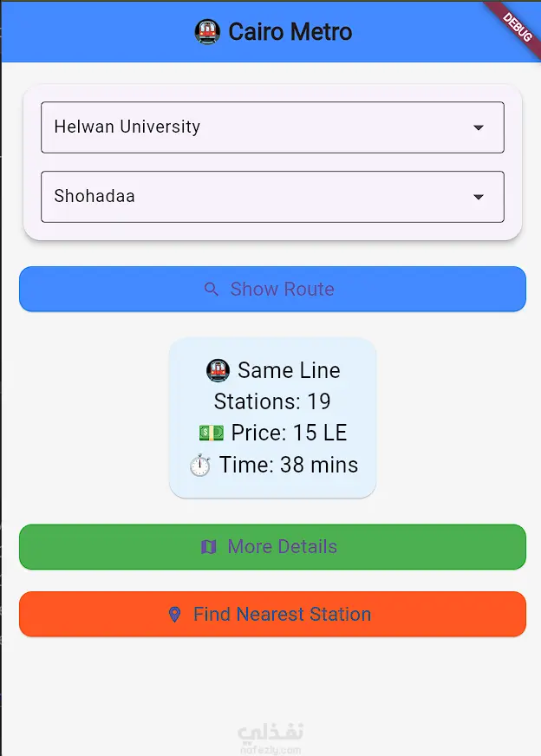Click the money icon next to Price
This screenshot has height=756, width=541.
point(212,433)
